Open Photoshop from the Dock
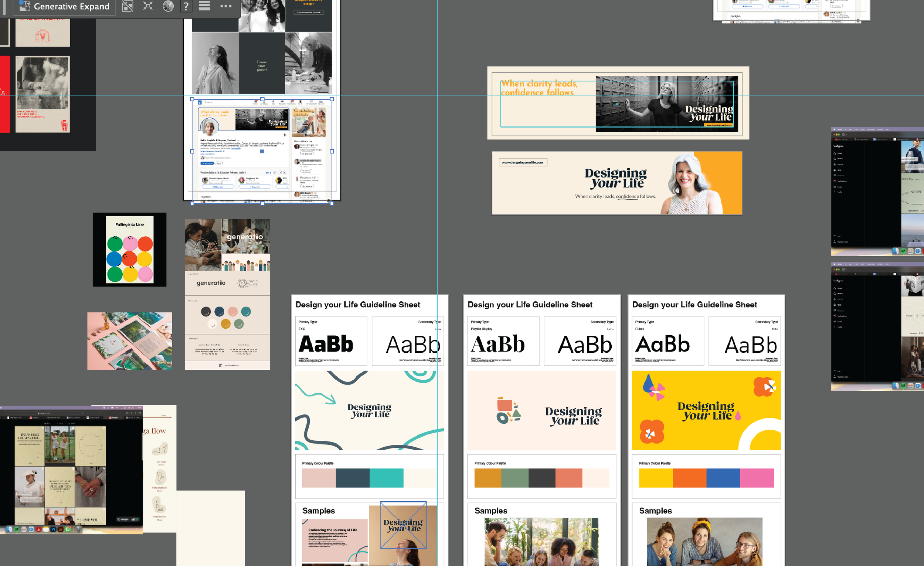This screenshot has height=566, width=924. point(53,530)
